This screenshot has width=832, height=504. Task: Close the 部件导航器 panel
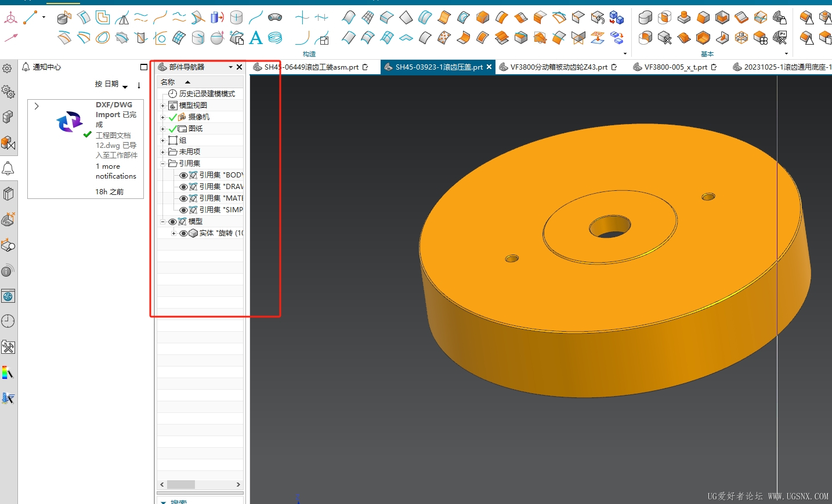coord(239,67)
